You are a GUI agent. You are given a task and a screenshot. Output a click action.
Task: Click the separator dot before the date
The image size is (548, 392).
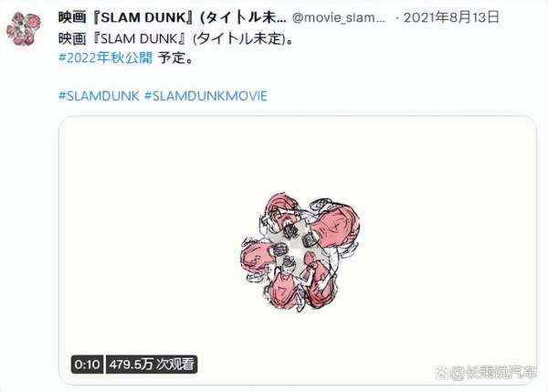pyautogui.click(x=397, y=18)
